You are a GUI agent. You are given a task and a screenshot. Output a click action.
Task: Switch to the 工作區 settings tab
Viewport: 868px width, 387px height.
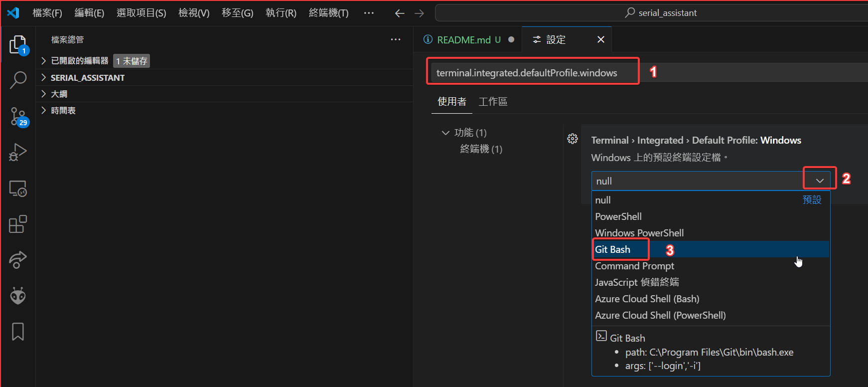(x=493, y=102)
